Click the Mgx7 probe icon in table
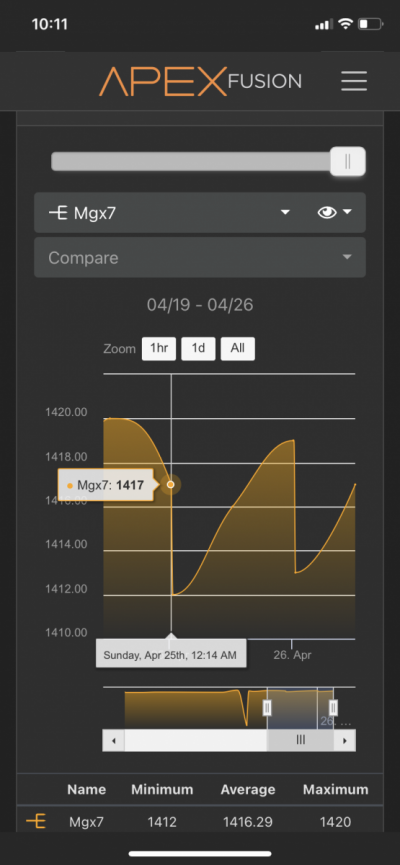This screenshot has height=865, width=400. coord(36,822)
